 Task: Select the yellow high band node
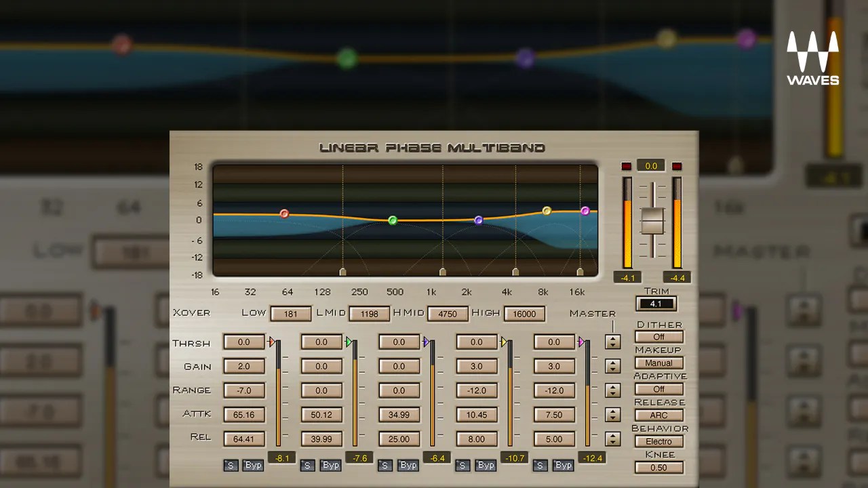pyautogui.click(x=547, y=211)
